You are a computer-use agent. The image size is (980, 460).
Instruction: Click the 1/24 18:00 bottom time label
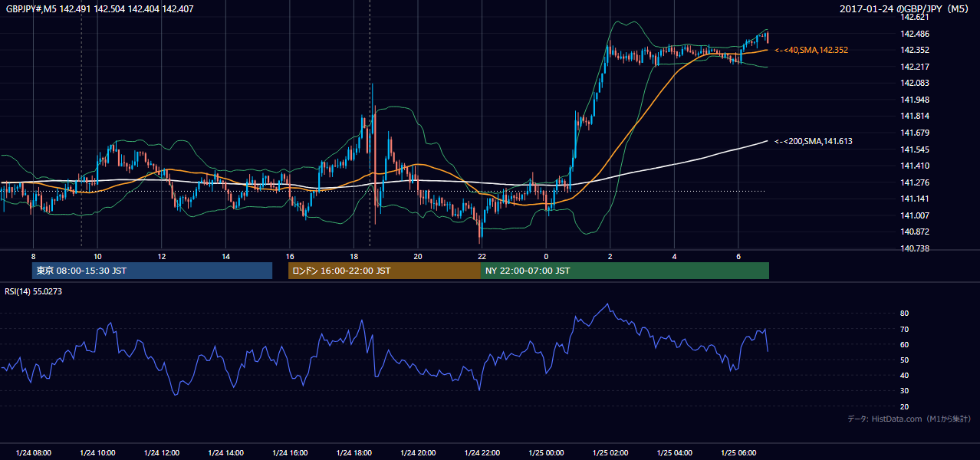[354, 453]
